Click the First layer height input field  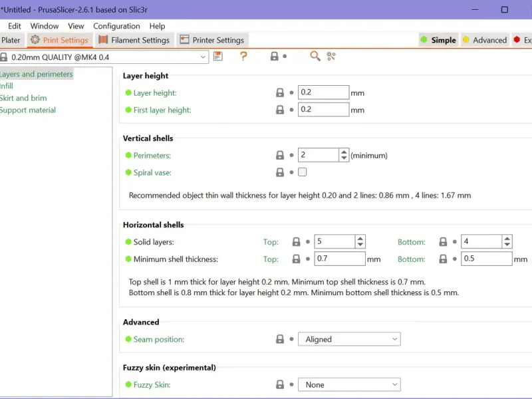323,109
